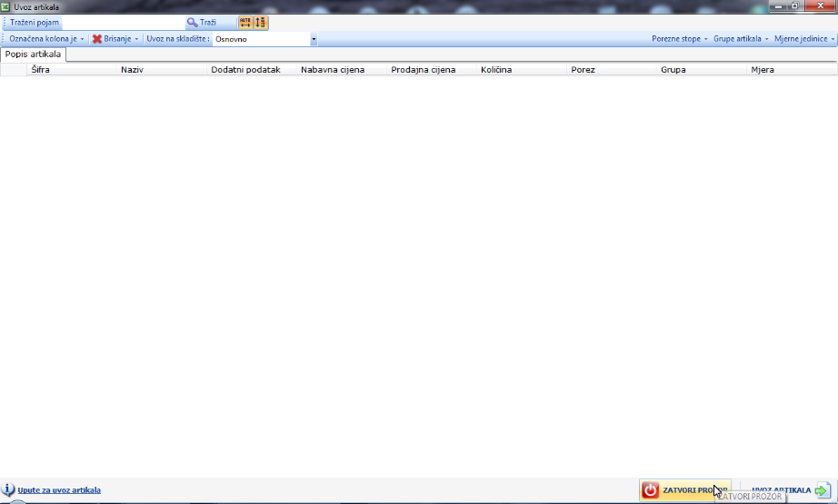
Task: Close the Uvoz artikala window
Action: [x=821, y=5]
